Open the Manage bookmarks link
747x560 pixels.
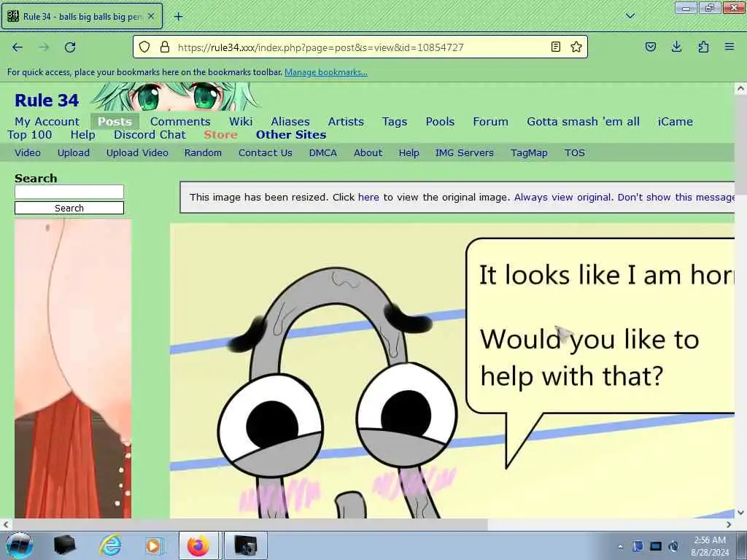click(x=326, y=72)
